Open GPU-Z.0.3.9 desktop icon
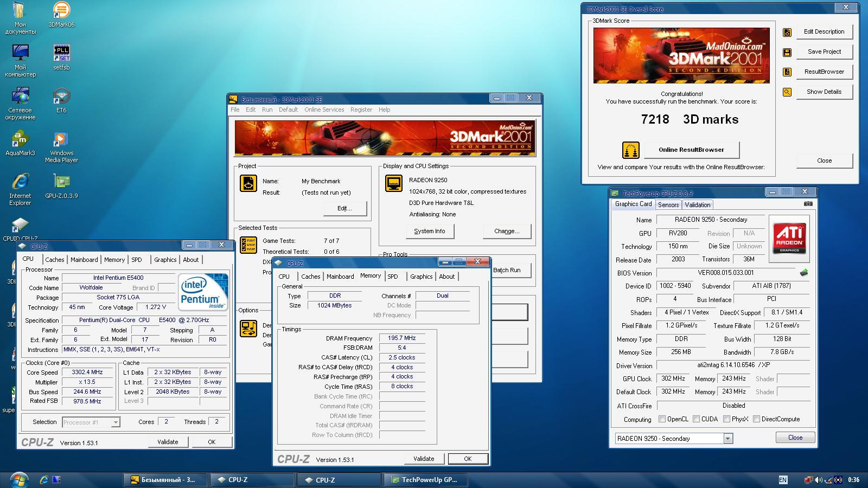This screenshot has height=488, width=868. [61, 186]
